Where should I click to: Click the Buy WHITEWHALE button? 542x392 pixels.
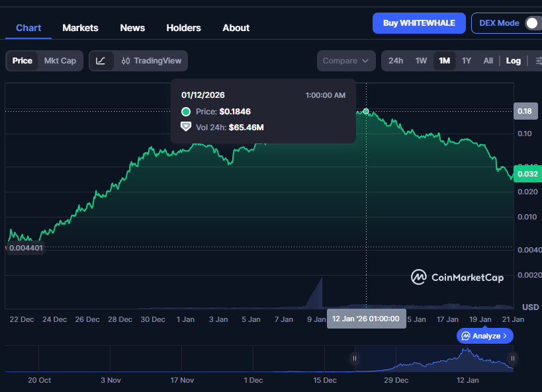419,23
